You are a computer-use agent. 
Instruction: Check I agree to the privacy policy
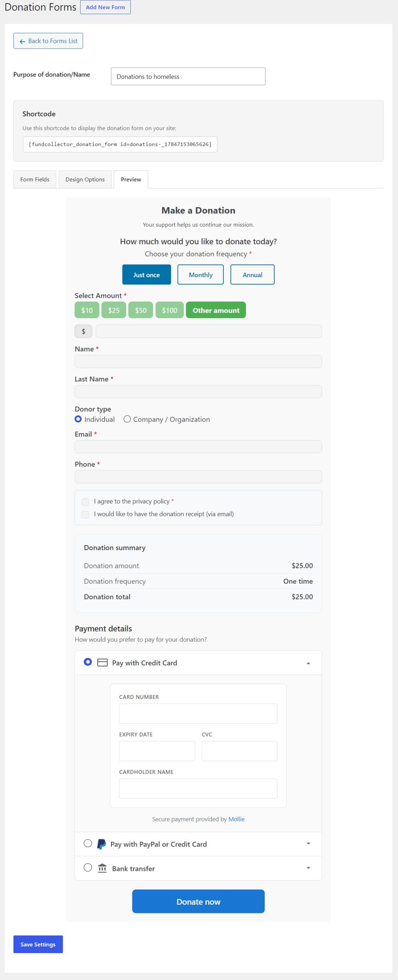[85, 502]
